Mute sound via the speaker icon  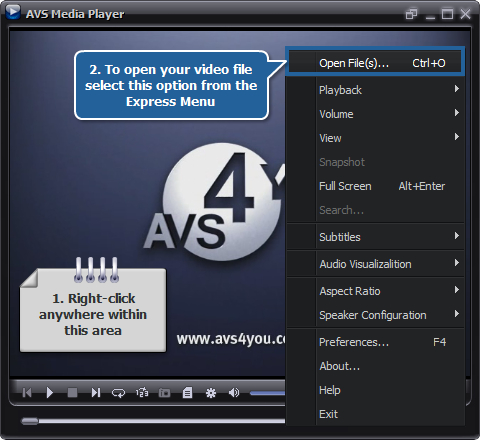(234, 393)
